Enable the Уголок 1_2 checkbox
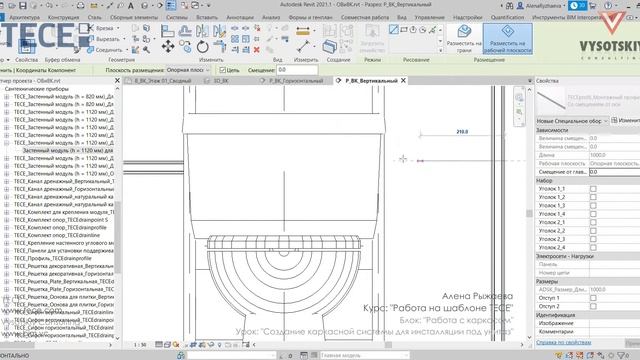 (x=593, y=197)
